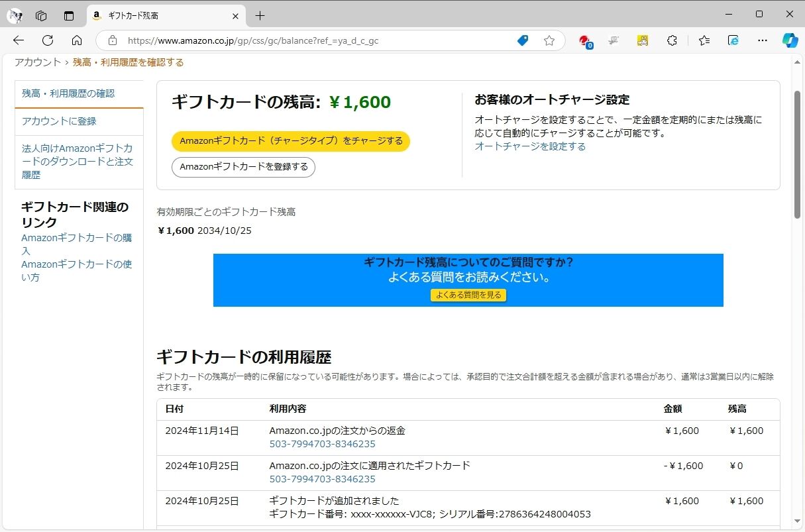805x532 pixels.
Task: Open Amazonギフトカードの購入 link
Action: (x=77, y=244)
